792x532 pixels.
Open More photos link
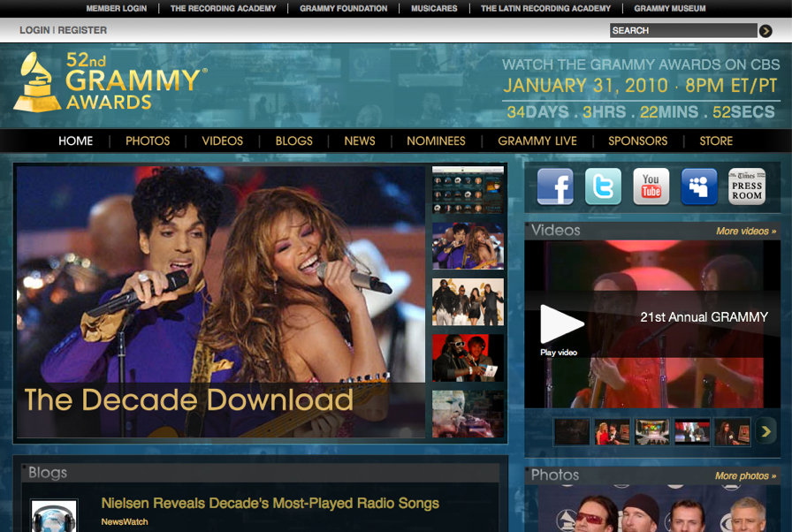tap(743, 475)
